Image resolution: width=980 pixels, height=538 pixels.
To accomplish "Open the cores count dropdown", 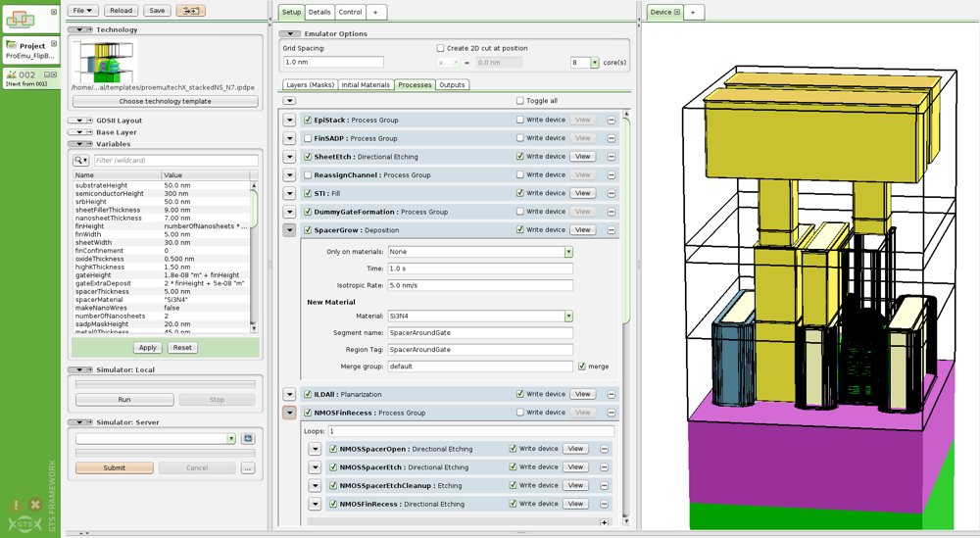I will [x=595, y=63].
